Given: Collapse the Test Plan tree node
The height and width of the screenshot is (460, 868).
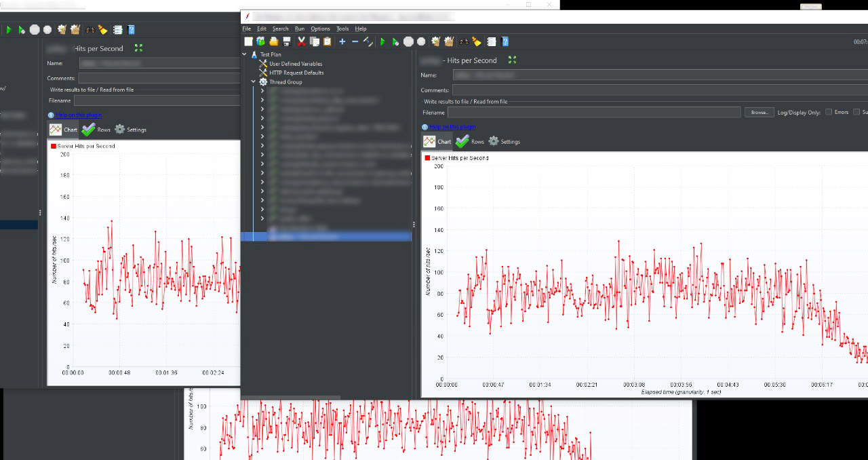Looking at the screenshot, I should click(244, 54).
